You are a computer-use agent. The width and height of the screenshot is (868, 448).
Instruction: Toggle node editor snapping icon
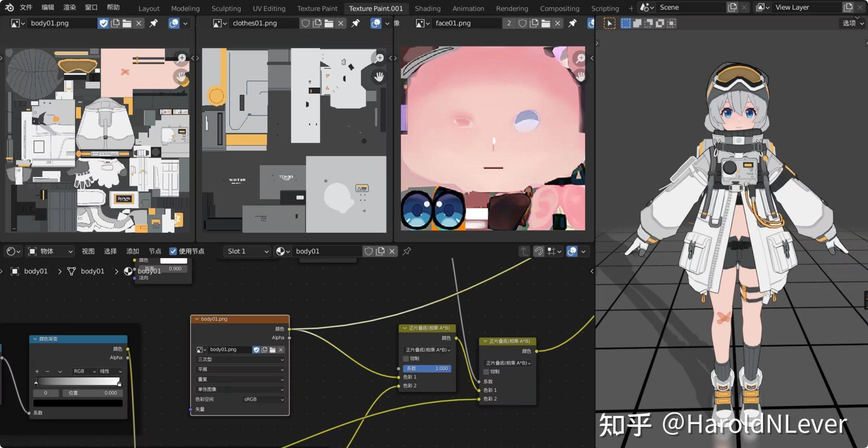539,251
